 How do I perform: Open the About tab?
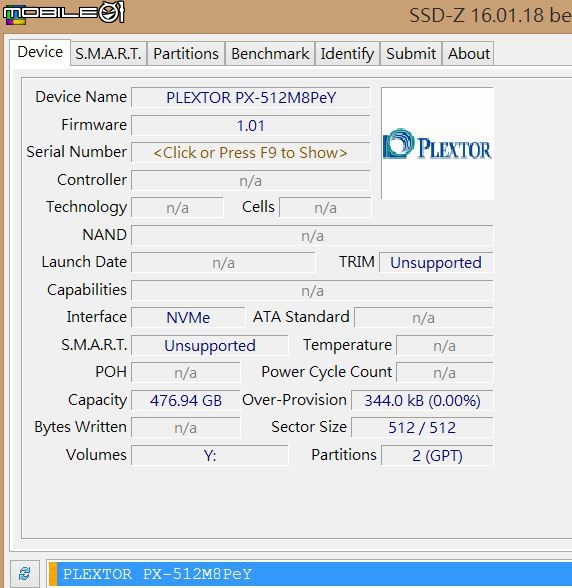(x=468, y=54)
